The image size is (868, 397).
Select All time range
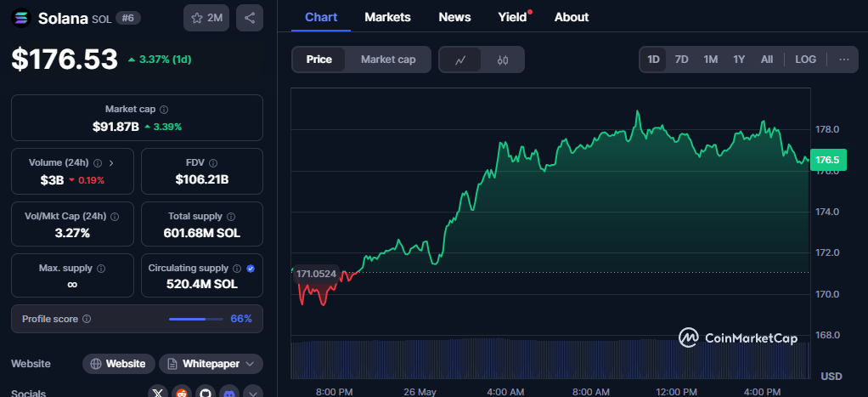click(767, 60)
